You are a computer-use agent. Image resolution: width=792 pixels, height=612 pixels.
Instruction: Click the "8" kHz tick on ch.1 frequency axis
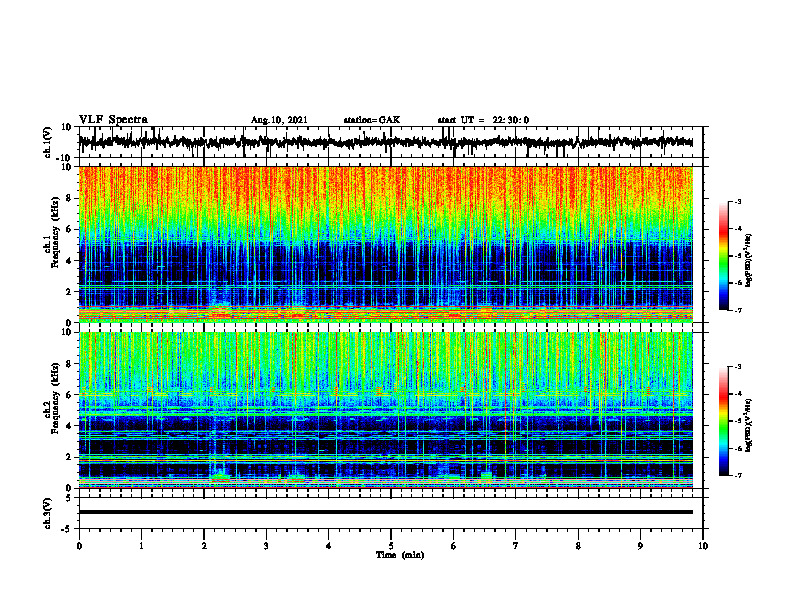click(x=71, y=198)
